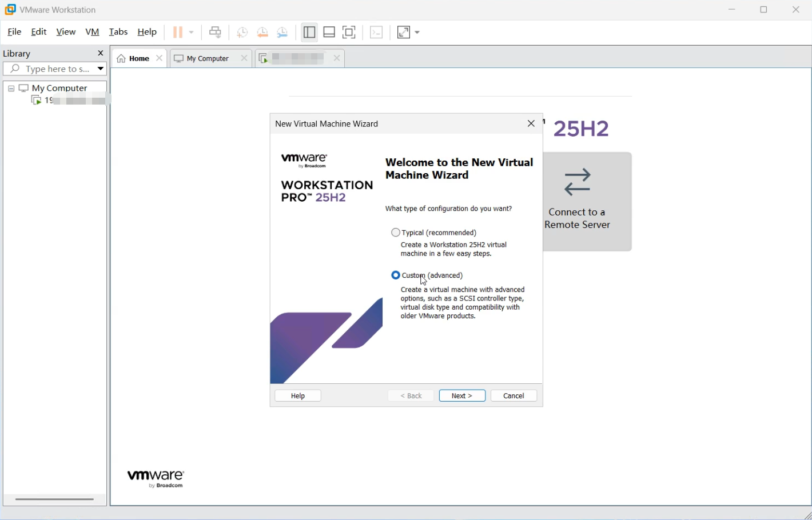This screenshot has height=520, width=812.
Task: Click the VMware Workstation title bar app icon
Action: coord(10,10)
